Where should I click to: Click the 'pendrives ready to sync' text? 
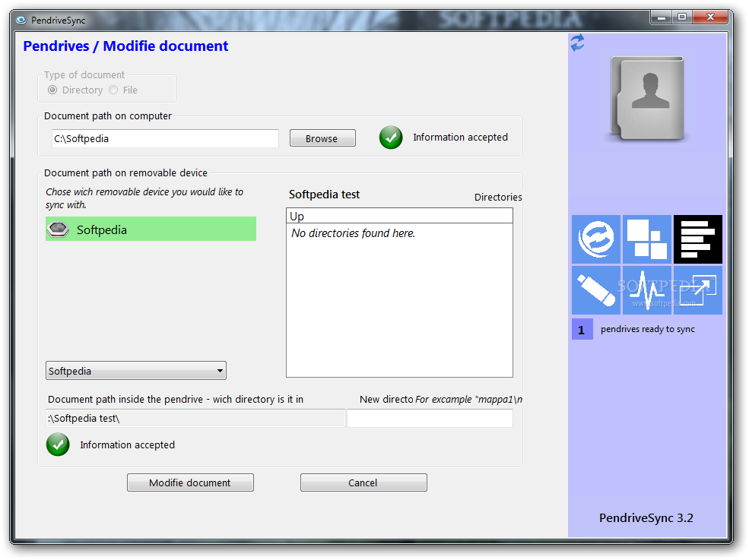coord(647,329)
